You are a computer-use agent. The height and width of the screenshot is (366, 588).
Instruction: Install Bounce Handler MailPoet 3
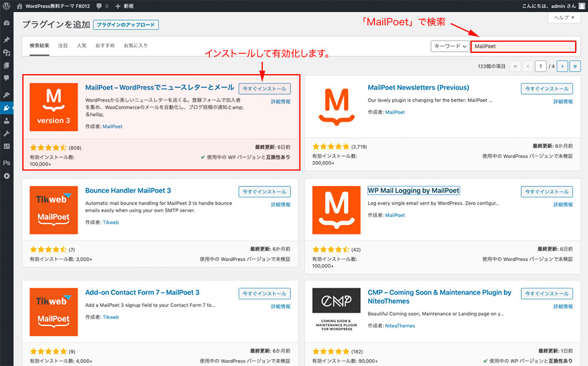tap(265, 191)
